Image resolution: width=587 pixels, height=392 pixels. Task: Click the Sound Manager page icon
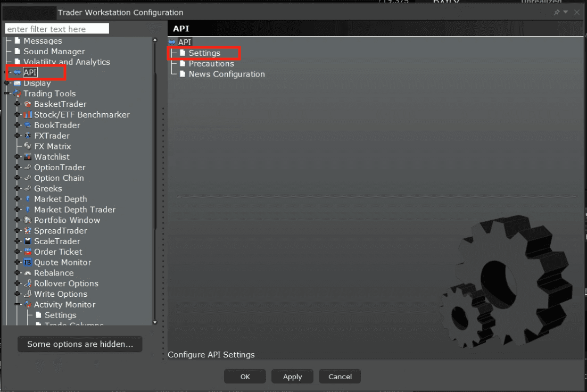point(17,51)
